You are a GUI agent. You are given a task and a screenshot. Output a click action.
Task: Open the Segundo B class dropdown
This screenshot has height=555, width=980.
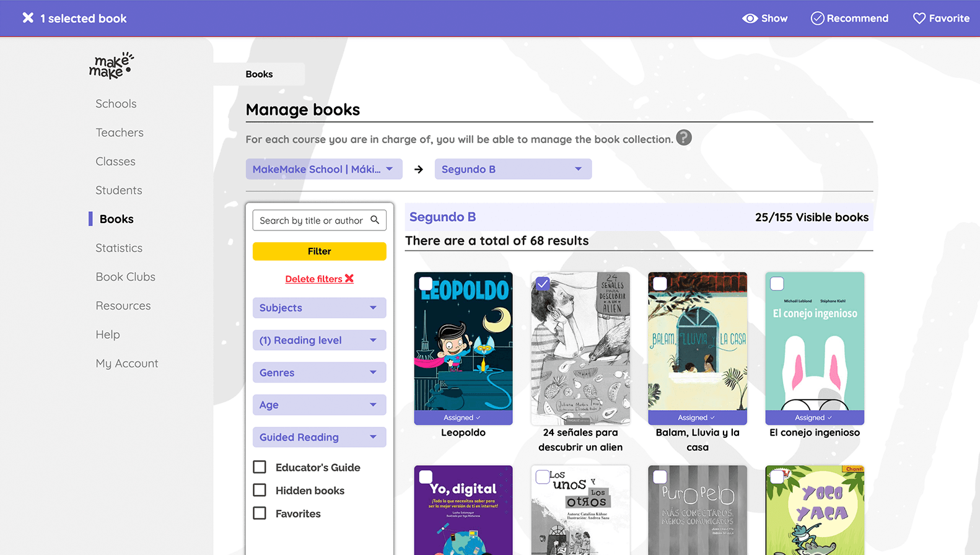(x=513, y=169)
